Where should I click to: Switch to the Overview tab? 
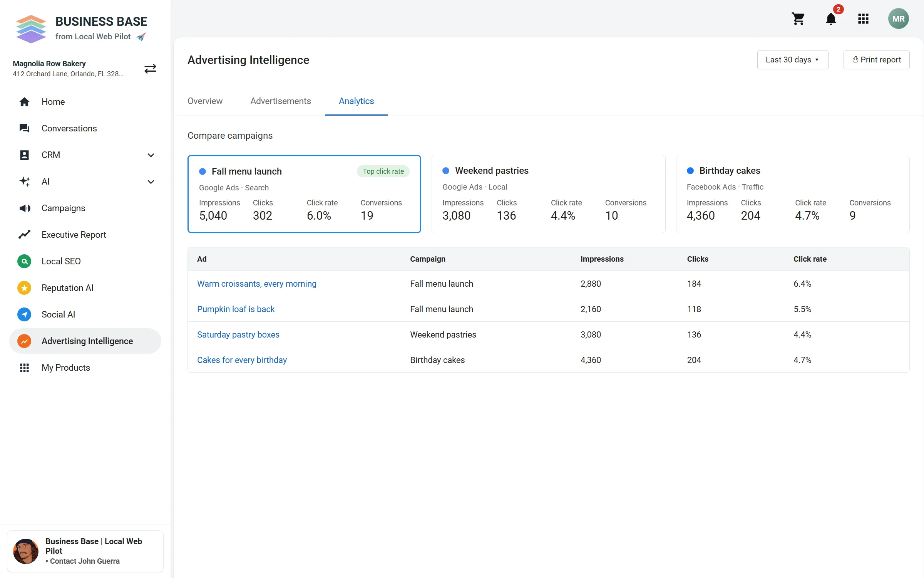pyautogui.click(x=205, y=101)
